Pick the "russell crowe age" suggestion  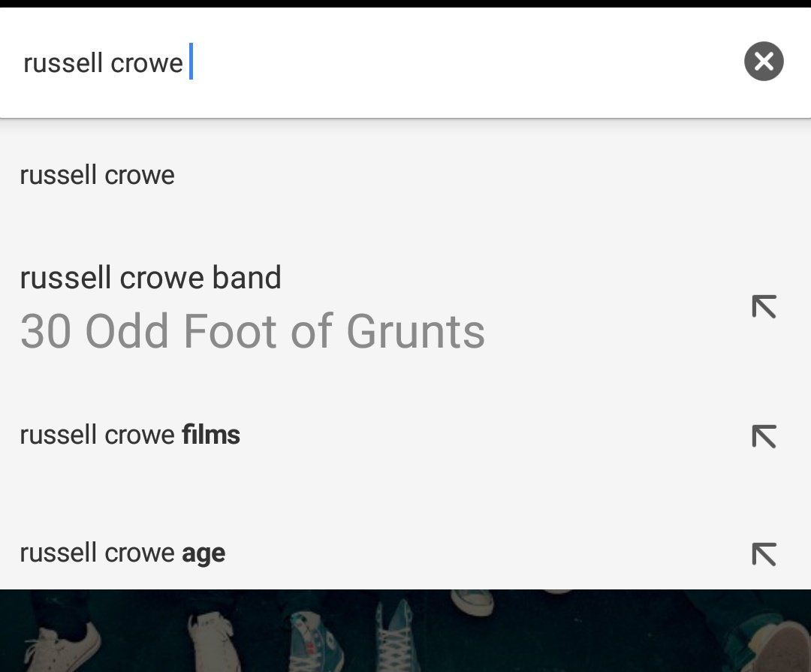(x=122, y=553)
